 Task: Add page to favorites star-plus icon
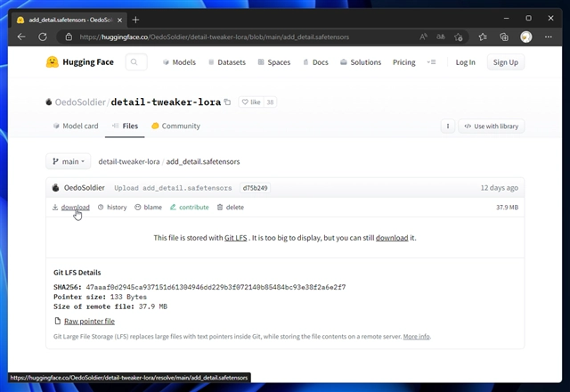459,37
